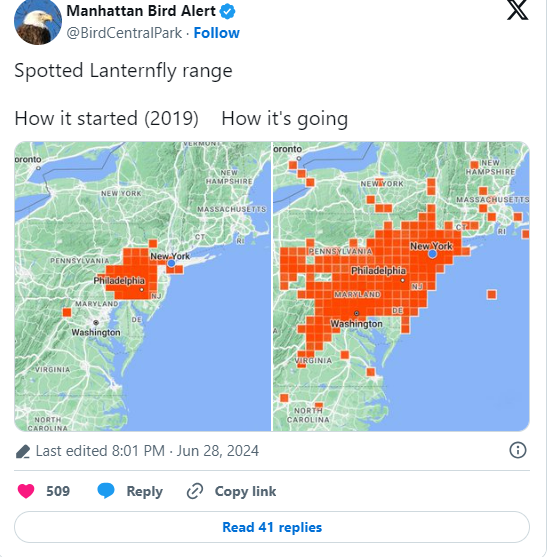This screenshot has width=548, height=557.
Task: Open the Last edited Jun 28, 2024 timestamp
Action: pyautogui.click(x=147, y=451)
